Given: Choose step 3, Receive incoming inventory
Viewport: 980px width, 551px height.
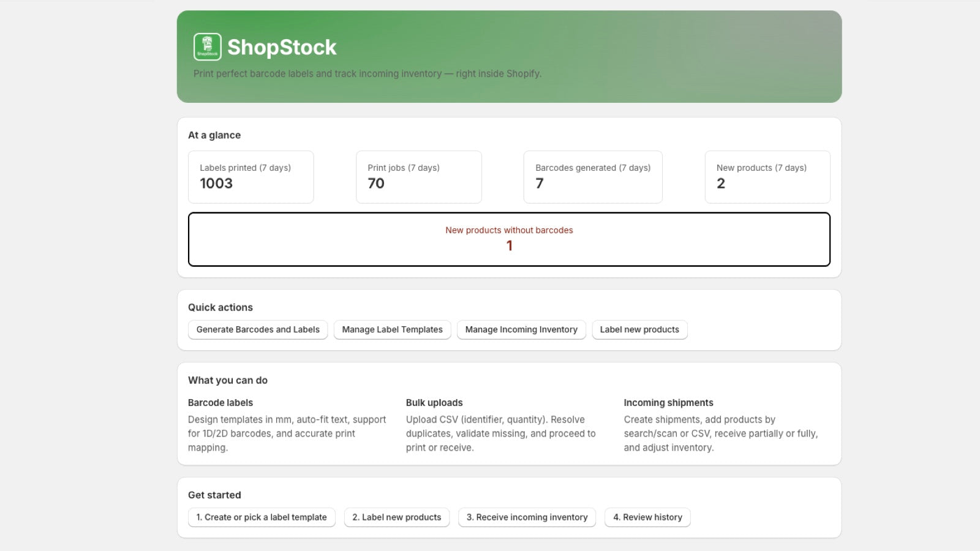Looking at the screenshot, I should click(x=527, y=517).
